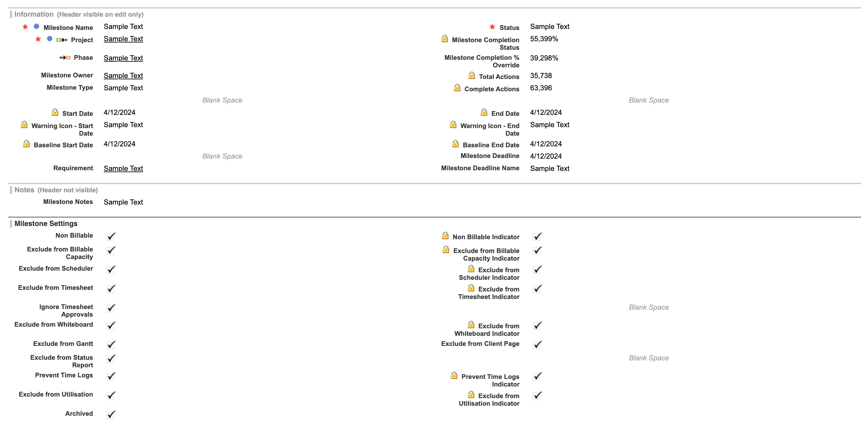
Task: Click the lock icon beside Start Date
Action: pyautogui.click(x=55, y=112)
